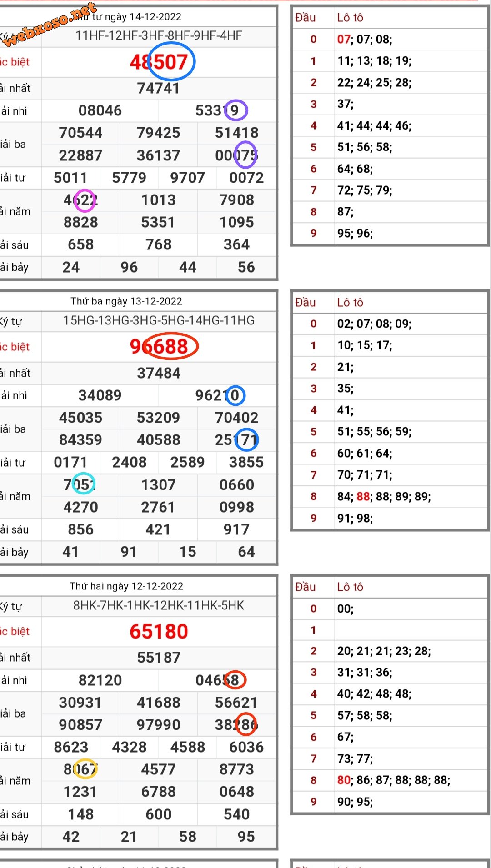Select the number 9707
Image resolution: width=491 pixels, height=868 pixels.
point(188,178)
